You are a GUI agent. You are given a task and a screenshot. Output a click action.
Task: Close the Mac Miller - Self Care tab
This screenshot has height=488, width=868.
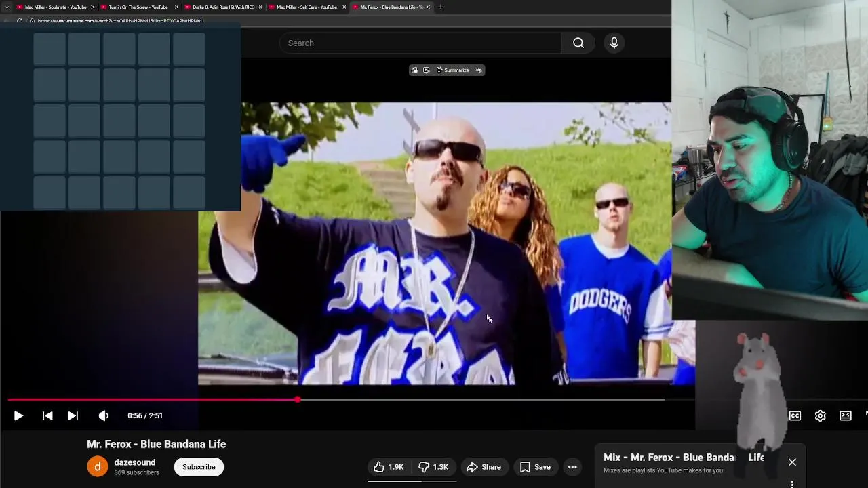click(x=344, y=7)
